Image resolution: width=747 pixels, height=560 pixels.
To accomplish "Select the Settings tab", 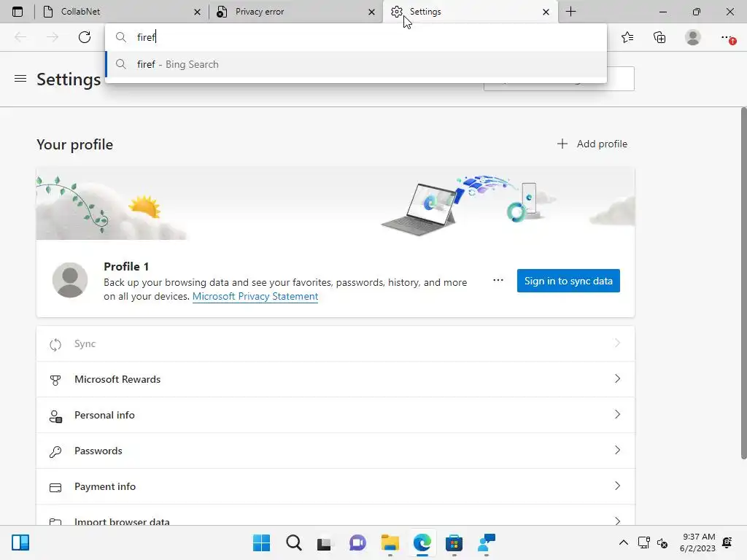I will [469, 12].
